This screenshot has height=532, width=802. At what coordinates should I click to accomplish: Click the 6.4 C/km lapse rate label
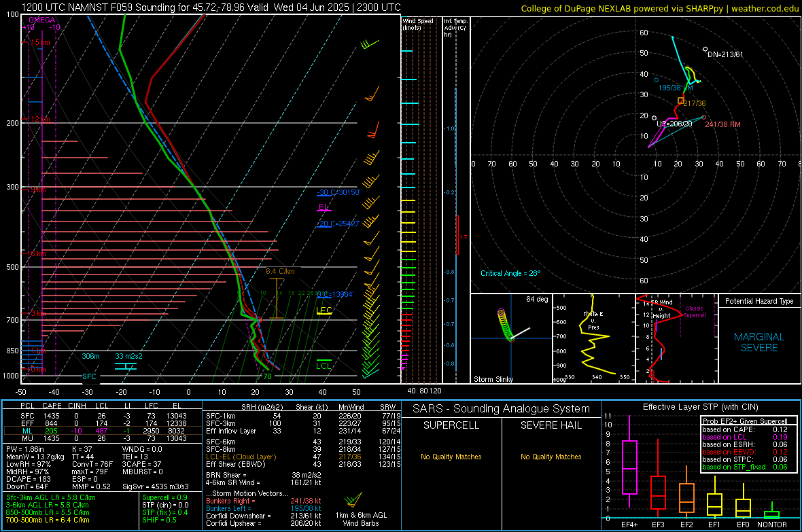coord(280,271)
